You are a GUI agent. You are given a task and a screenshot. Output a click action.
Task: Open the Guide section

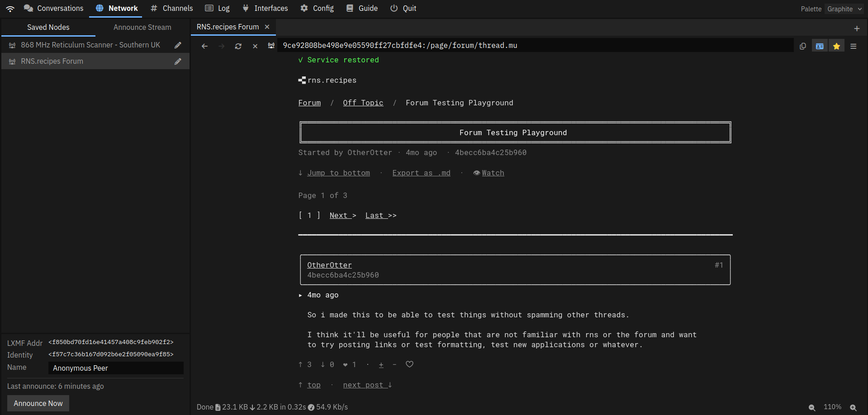(x=362, y=9)
